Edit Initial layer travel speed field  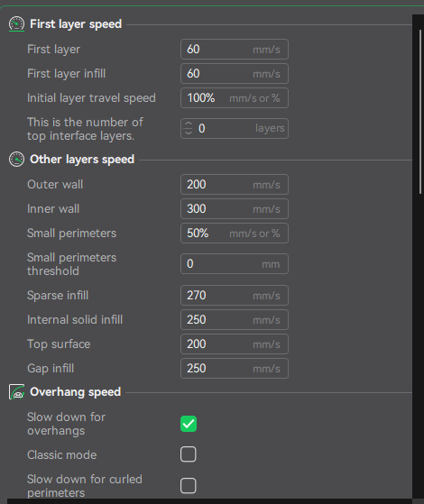tap(235, 98)
